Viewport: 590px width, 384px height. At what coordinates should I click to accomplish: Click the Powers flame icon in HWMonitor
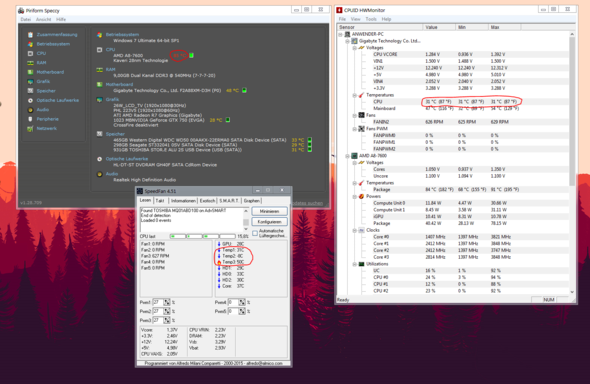[361, 196]
